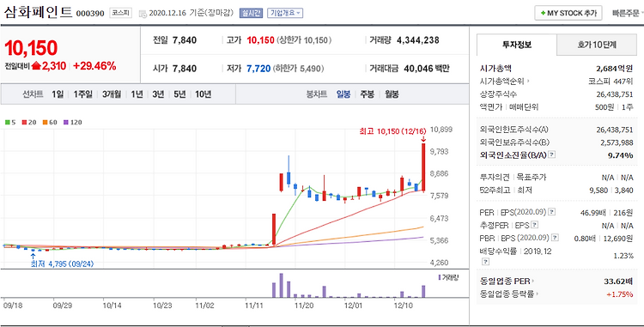Viewport: 644px width, 327px height.
Task: Open the 기업개요 dropdown
Action: coord(285,13)
